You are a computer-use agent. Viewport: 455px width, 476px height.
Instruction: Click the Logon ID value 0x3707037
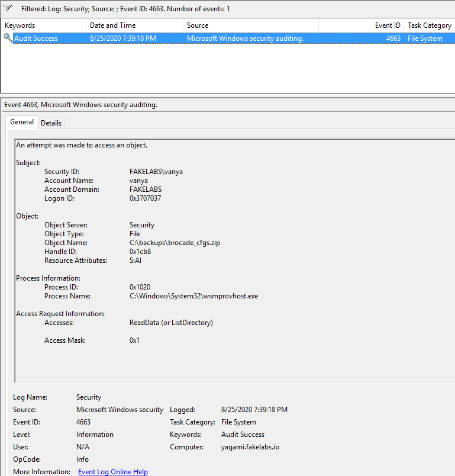[x=145, y=198]
